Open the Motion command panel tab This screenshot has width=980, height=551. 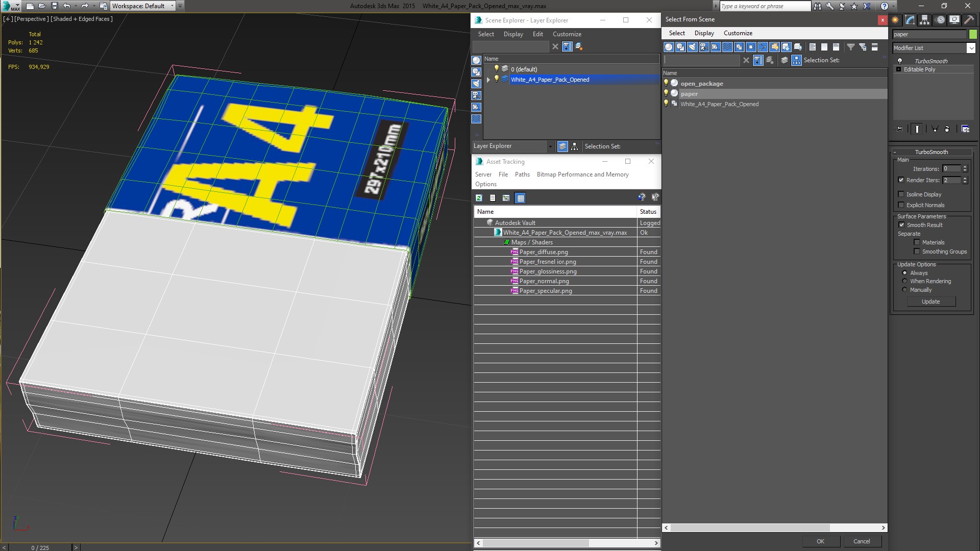click(940, 20)
